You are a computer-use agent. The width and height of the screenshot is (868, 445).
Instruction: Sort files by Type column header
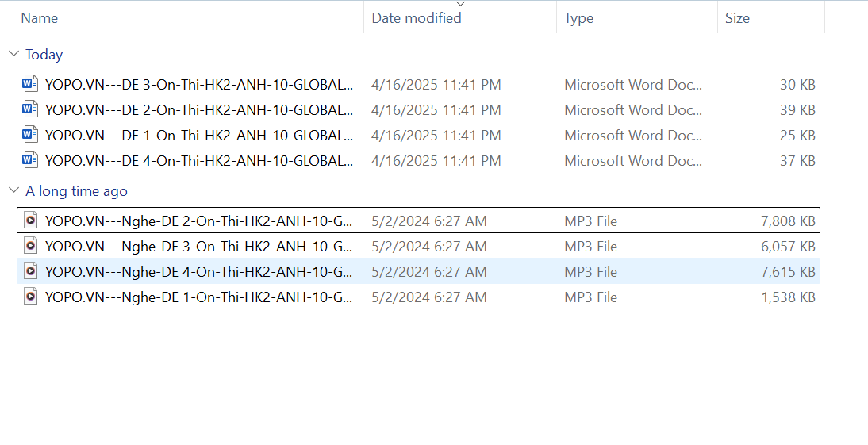click(578, 18)
